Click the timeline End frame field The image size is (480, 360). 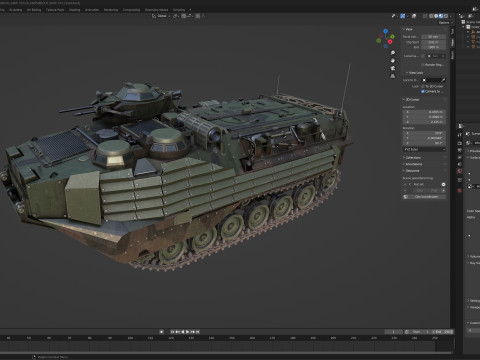point(442,332)
